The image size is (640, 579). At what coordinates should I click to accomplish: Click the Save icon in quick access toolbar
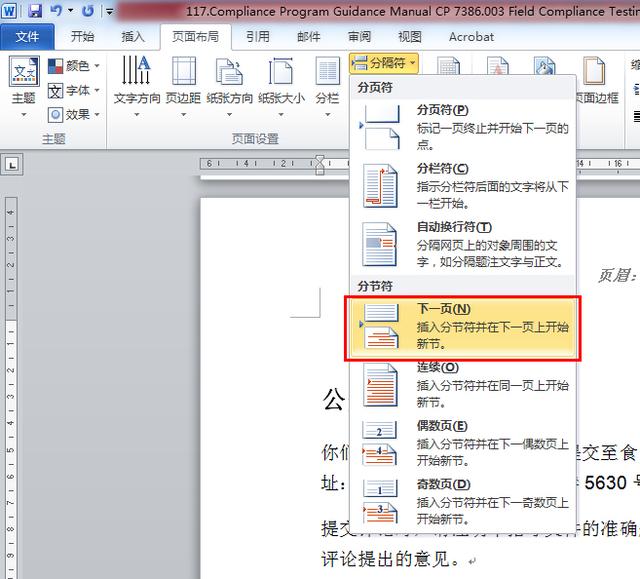coord(35,10)
